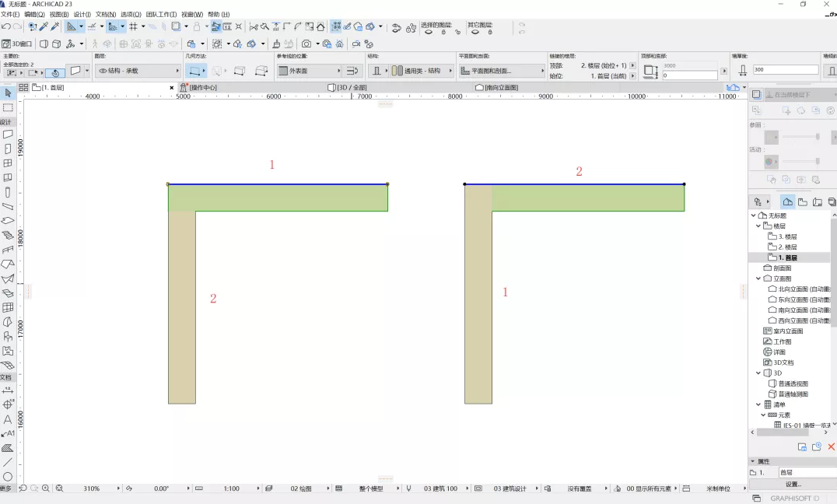Select the Arrow tool in the toolbox
The height and width of the screenshot is (504, 837).
click(8, 94)
